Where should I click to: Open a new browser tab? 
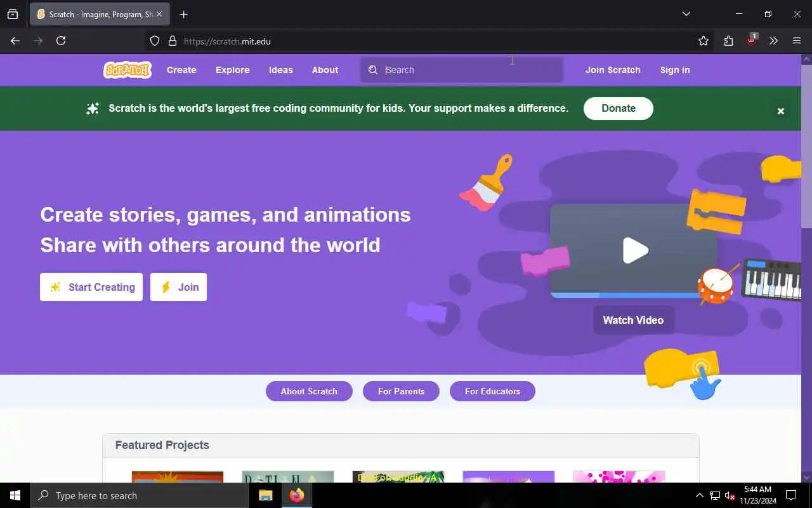[184, 14]
